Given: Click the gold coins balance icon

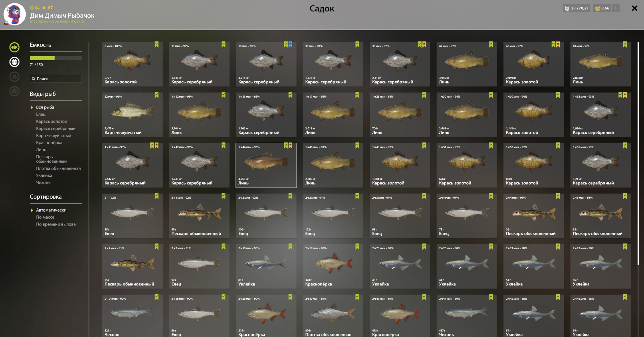Looking at the screenshot, I should 597,8.
